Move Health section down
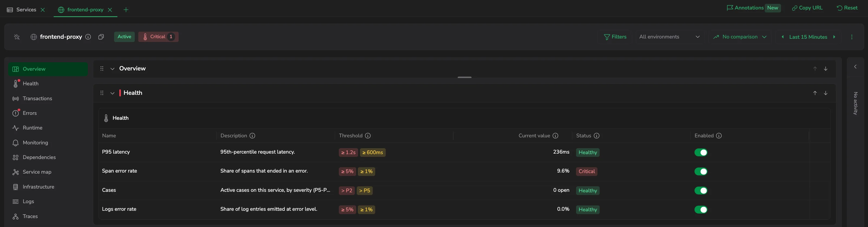 (x=825, y=93)
